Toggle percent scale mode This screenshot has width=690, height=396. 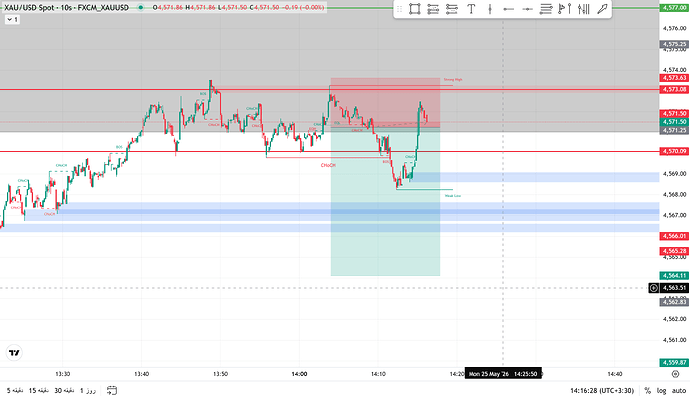pos(647,390)
